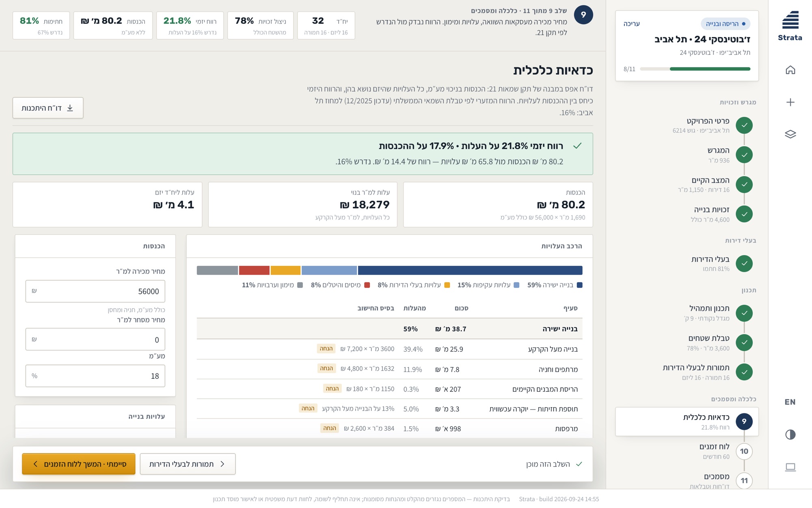Image resolution: width=812 pixels, height=508 pixels.
Task: Click the הריסה ובנייה status badge
Action: coord(726,24)
